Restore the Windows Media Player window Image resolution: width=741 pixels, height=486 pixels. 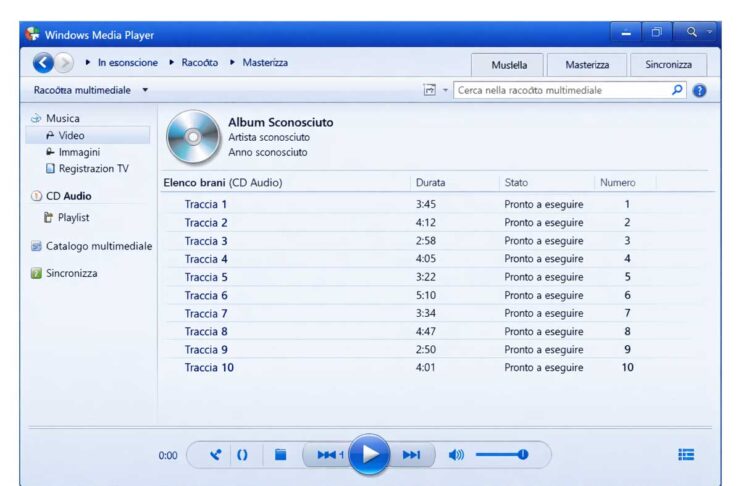(x=656, y=32)
